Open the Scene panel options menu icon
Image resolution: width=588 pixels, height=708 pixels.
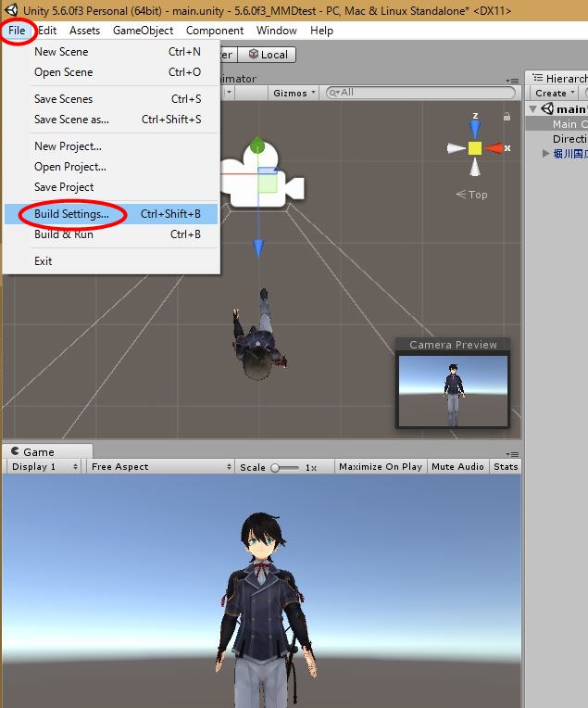(512, 81)
